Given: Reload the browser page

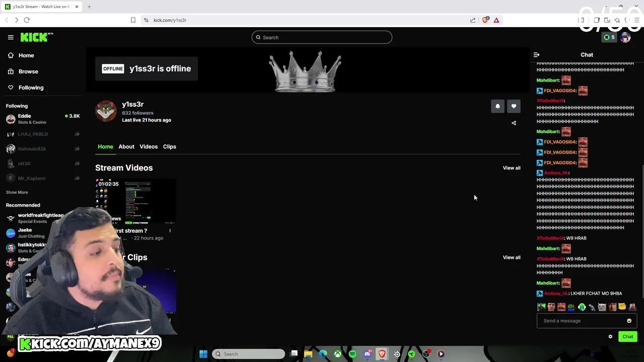Looking at the screenshot, I should (27, 20).
